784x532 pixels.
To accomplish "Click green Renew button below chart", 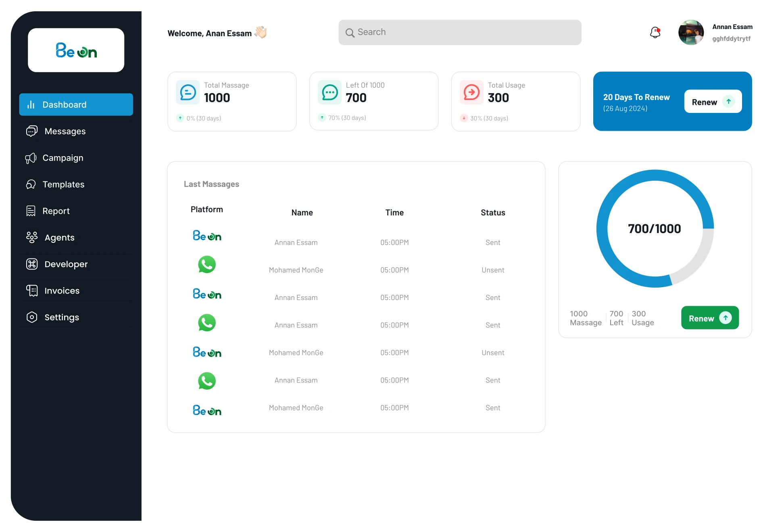I will click(x=710, y=318).
